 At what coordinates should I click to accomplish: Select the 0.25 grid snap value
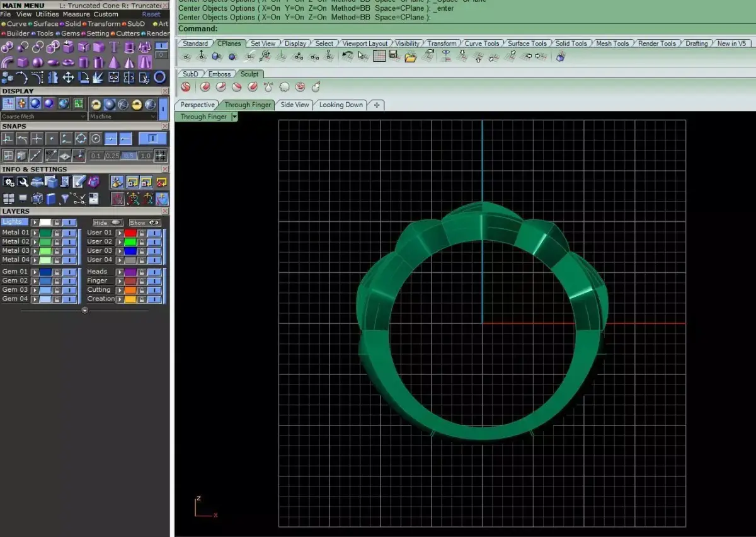point(113,156)
